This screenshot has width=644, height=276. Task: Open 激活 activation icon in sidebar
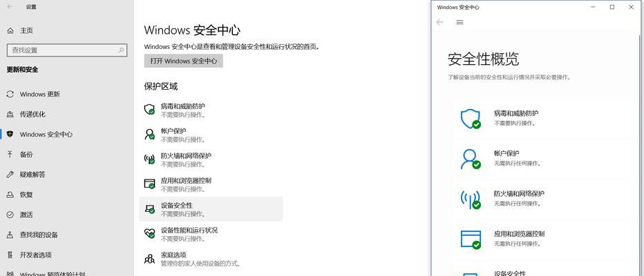pos(10,215)
